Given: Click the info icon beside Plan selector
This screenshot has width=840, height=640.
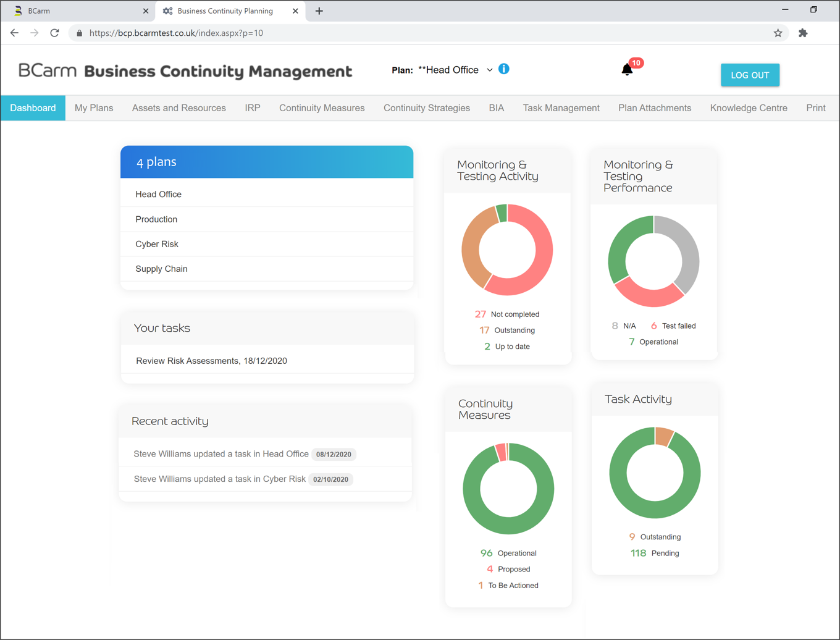Looking at the screenshot, I should pos(503,69).
